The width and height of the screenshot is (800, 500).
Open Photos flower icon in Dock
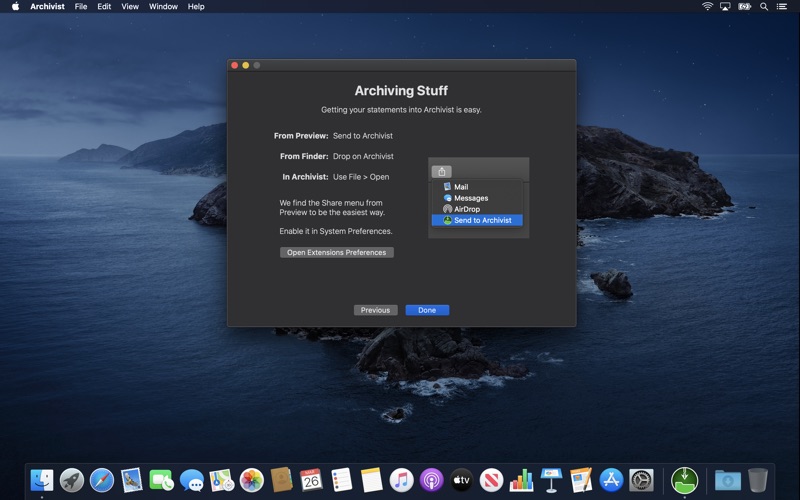click(252, 480)
